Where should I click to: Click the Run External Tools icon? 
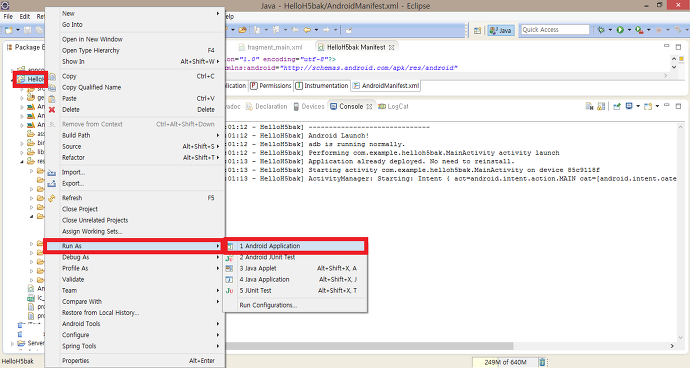639,30
